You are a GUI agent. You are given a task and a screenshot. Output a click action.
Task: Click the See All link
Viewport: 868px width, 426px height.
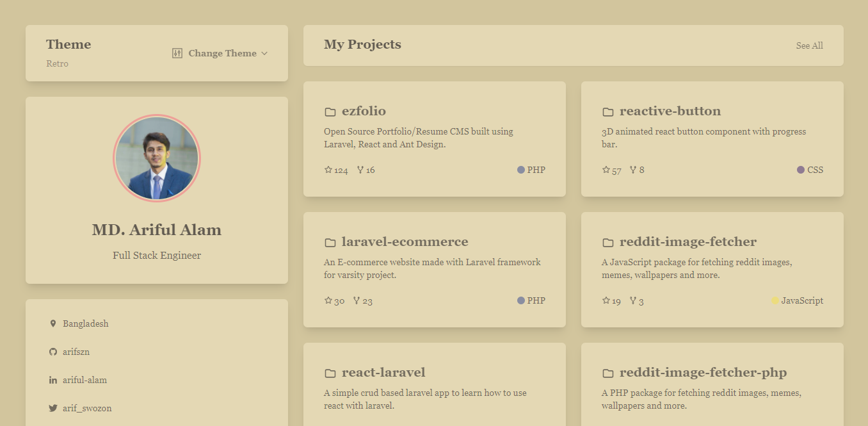pos(808,45)
